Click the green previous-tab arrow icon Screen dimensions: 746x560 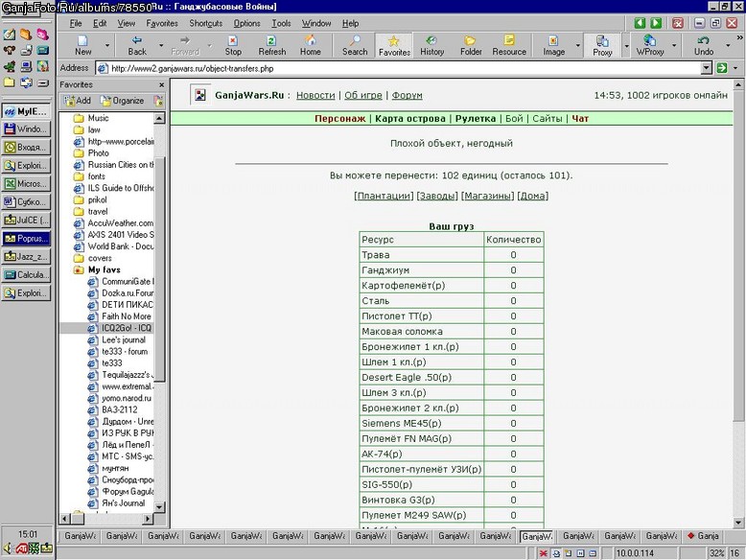(x=640, y=23)
